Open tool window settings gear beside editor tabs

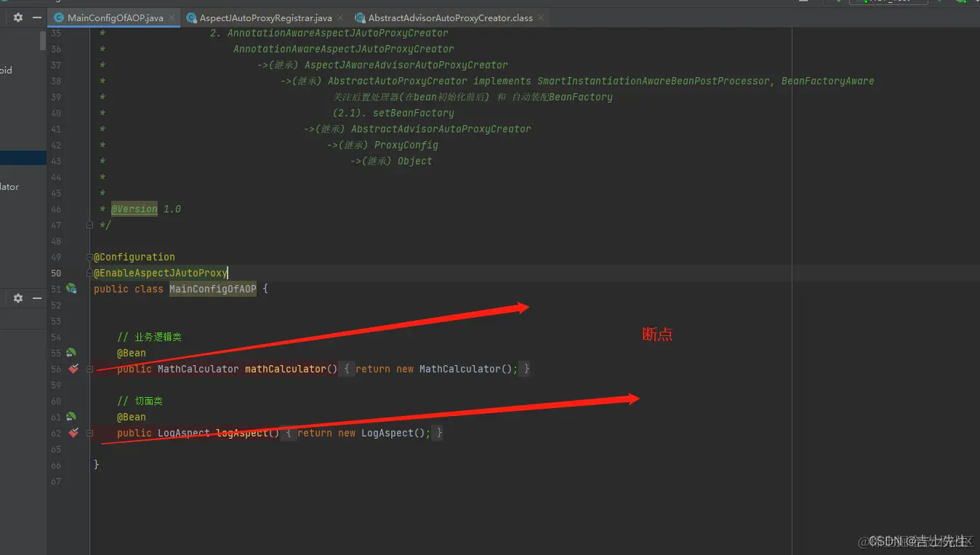(x=18, y=17)
